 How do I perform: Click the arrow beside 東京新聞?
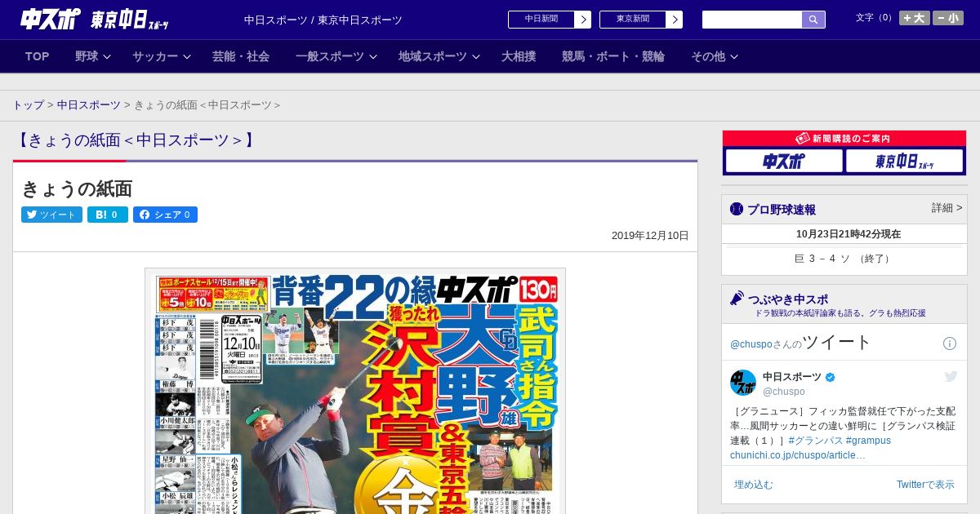pos(675,20)
